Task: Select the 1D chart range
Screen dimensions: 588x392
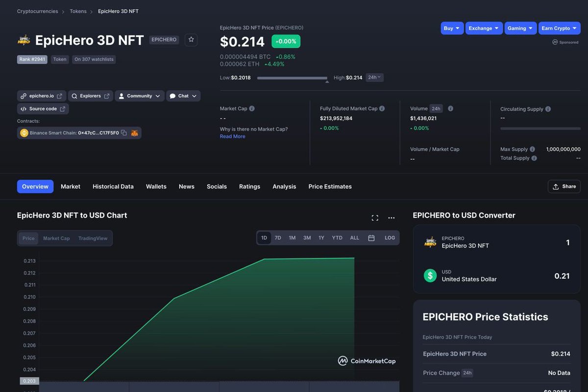Action: (264, 238)
